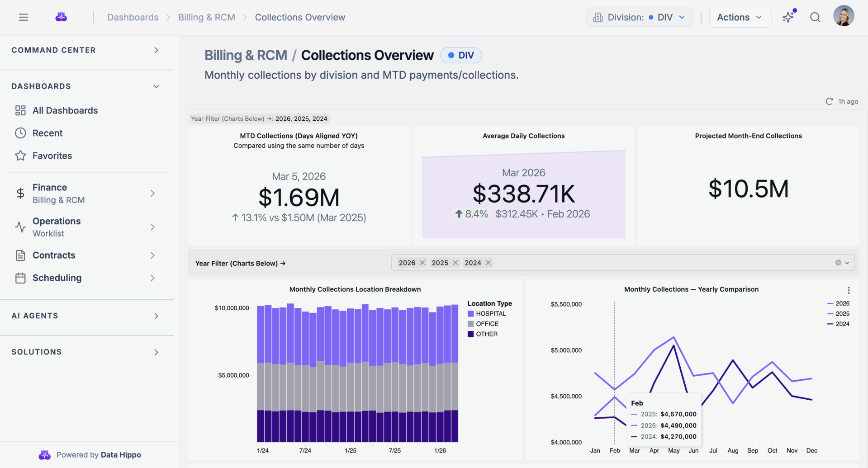Image resolution: width=868 pixels, height=468 pixels.
Task: Open the AI assistant sparkle icon
Action: (788, 17)
